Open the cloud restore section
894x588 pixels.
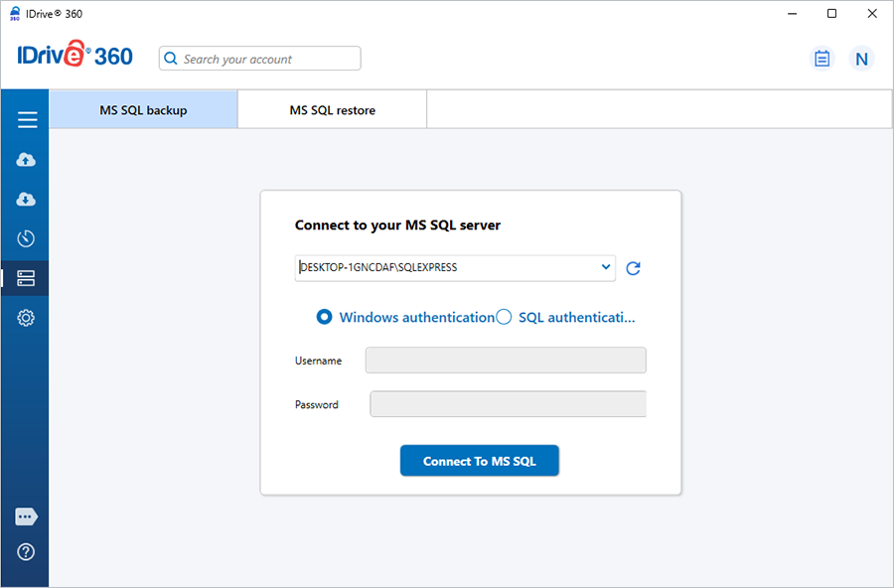pos(27,200)
